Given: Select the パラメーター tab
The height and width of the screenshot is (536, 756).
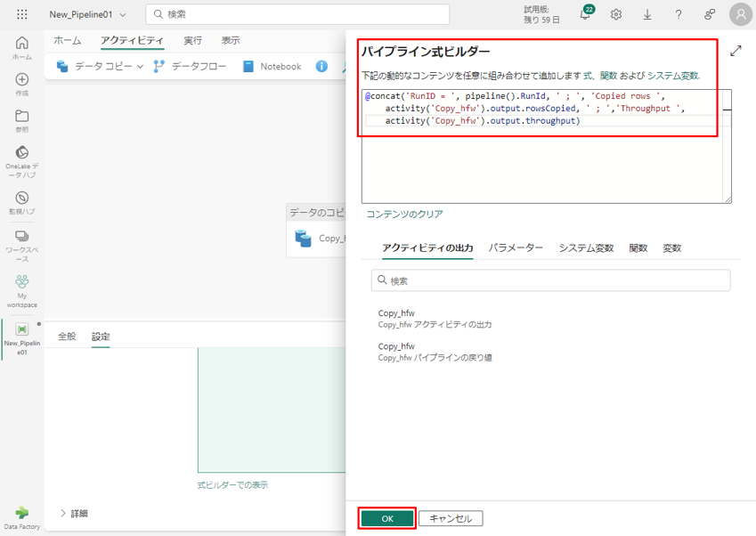Looking at the screenshot, I should (x=516, y=248).
